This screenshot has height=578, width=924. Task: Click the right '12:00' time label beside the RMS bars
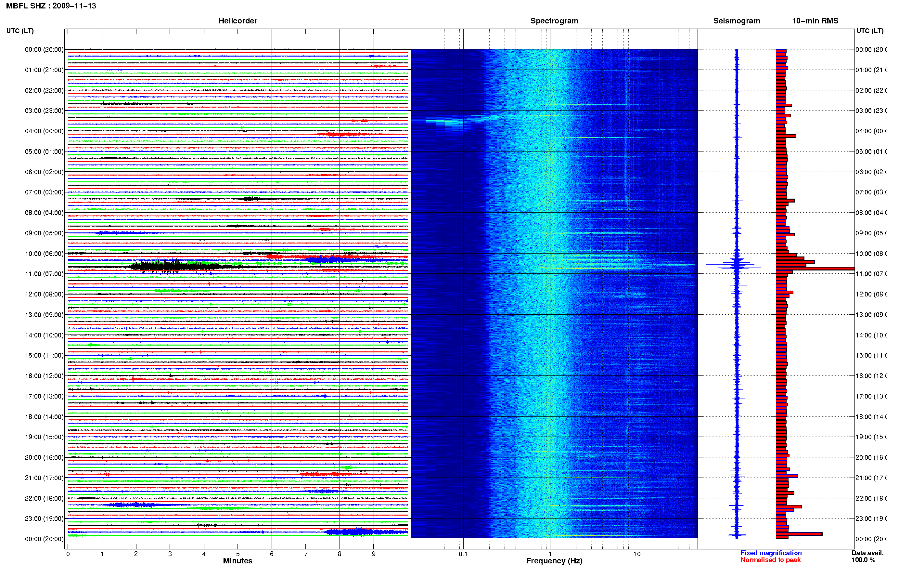pyautogui.click(x=871, y=294)
